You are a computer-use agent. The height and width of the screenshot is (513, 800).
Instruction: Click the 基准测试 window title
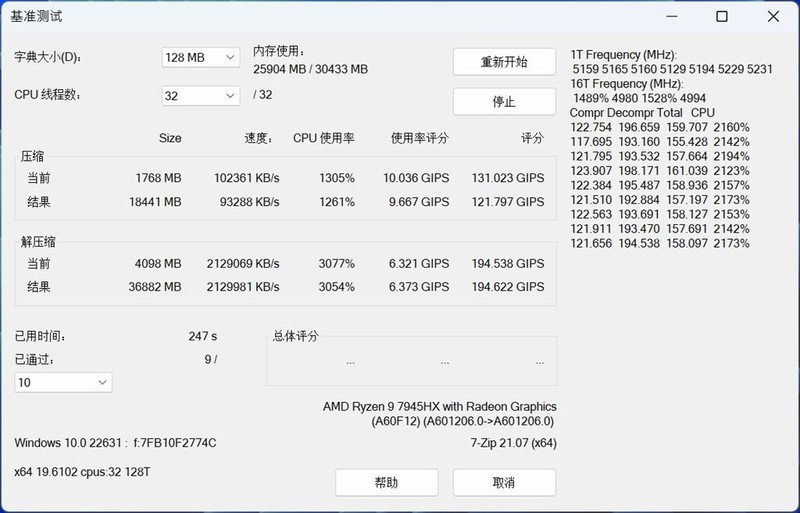[x=36, y=16]
